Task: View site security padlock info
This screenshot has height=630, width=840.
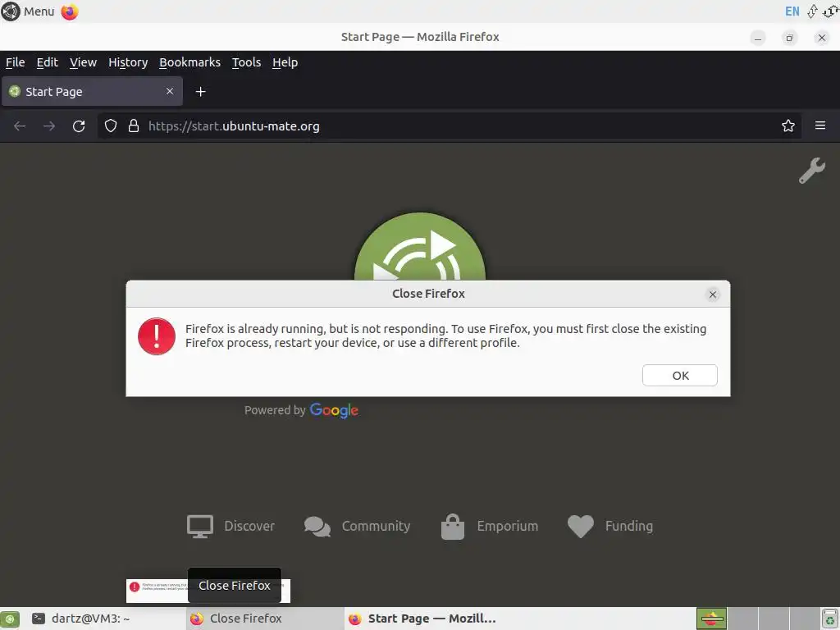Action: [x=134, y=126]
